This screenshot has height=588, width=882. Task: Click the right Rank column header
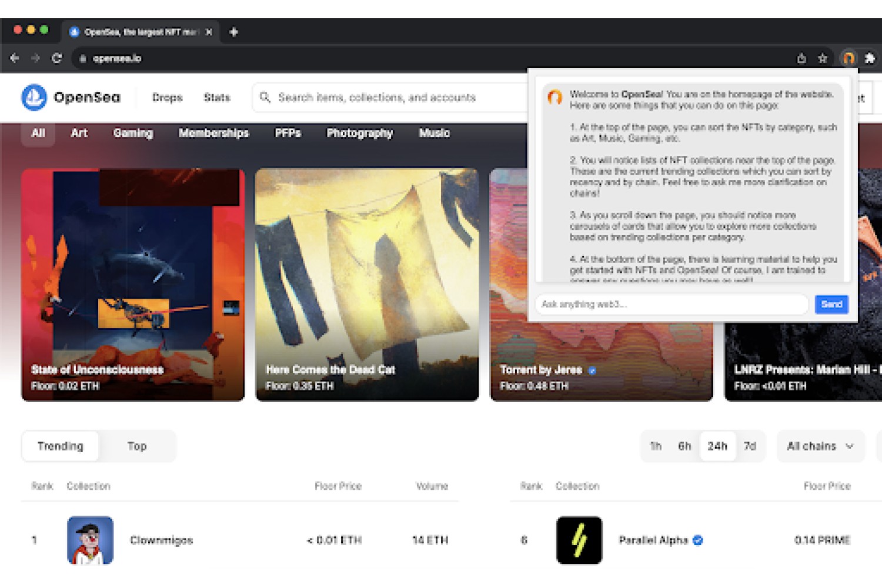click(531, 486)
